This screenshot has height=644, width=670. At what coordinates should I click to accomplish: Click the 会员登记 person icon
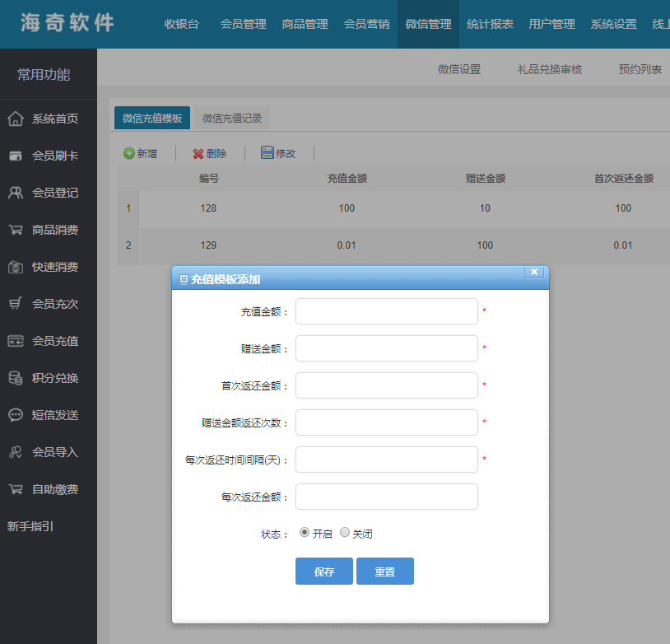pyautogui.click(x=15, y=193)
